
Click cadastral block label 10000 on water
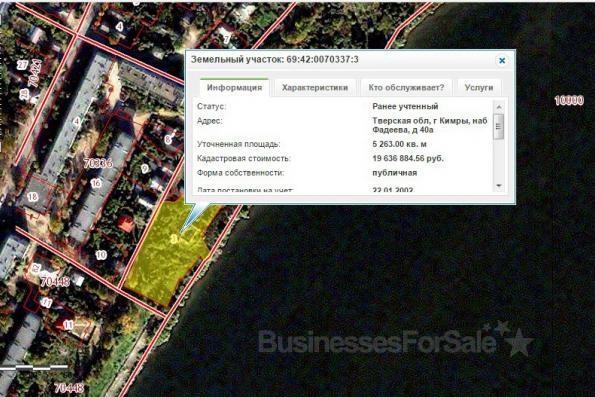569,101
